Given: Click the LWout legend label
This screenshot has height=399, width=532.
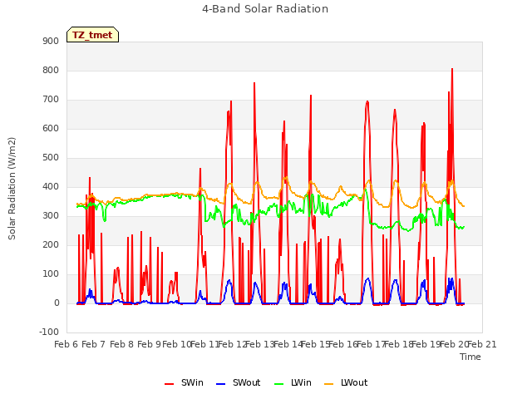Looking at the screenshot, I should click(x=354, y=382).
